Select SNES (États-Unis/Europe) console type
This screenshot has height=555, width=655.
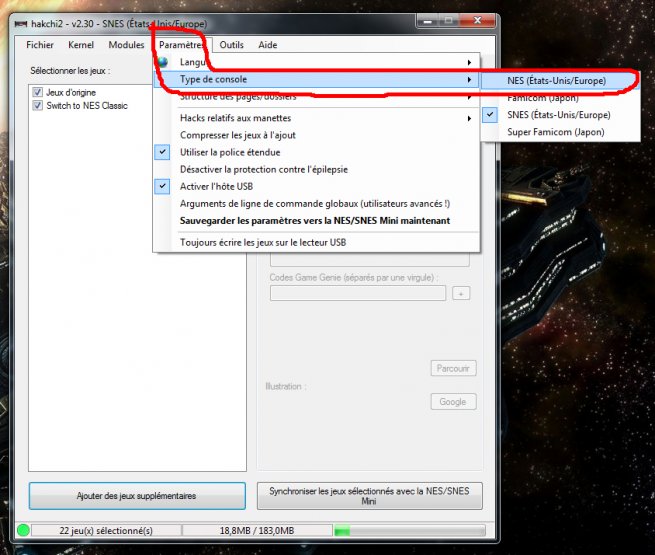(561, 115)
